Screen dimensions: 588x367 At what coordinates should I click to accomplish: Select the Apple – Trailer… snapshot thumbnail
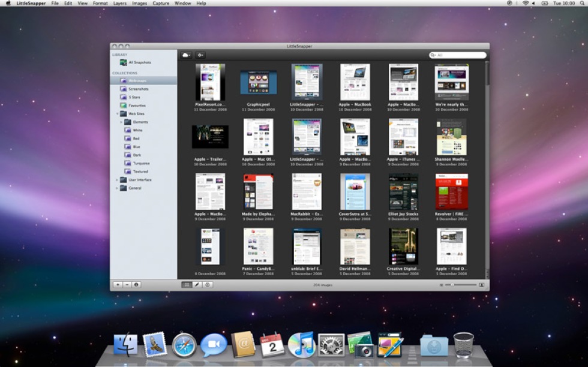pyautogui.click(x=210, y=137)
